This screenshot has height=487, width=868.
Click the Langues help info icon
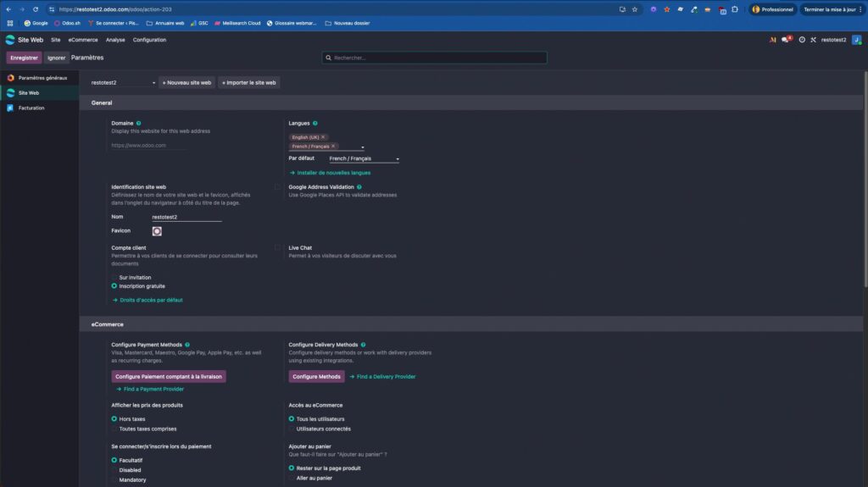coord(315,124)
